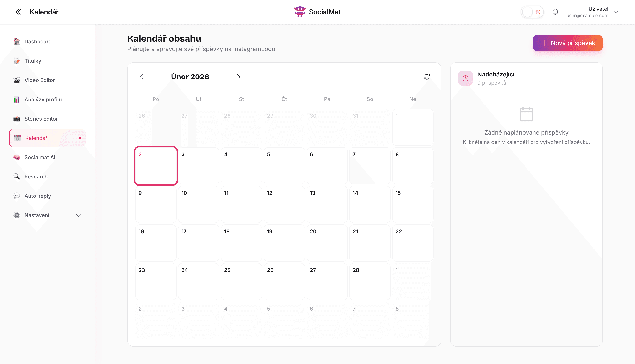The height and width of the screenshot is (364, 635).
Task: Select the highlighted day 2 cell
Action: [156, 166]
